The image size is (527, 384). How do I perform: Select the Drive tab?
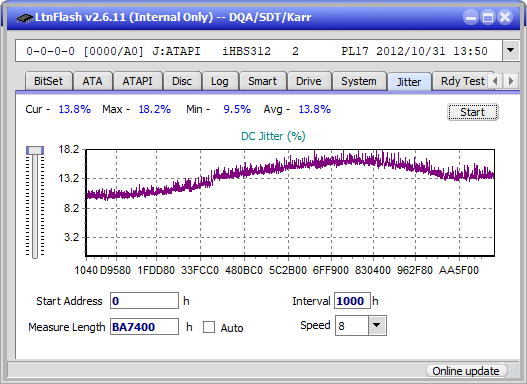click(309, 81)
